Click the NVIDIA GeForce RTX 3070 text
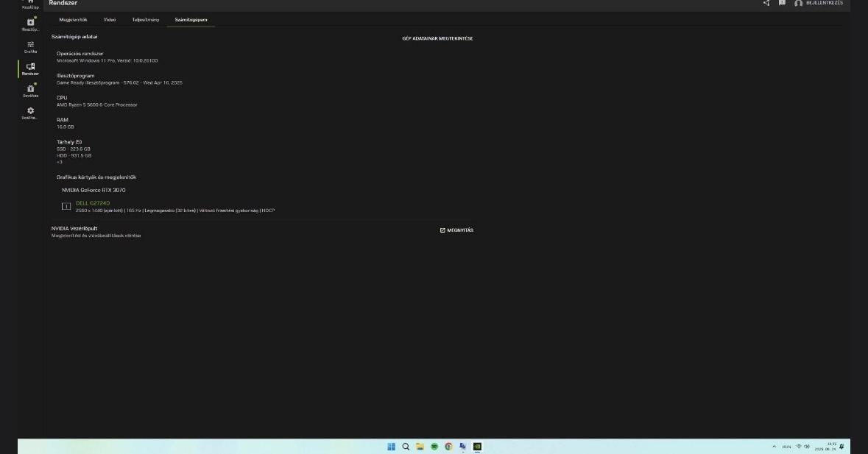 93,191
